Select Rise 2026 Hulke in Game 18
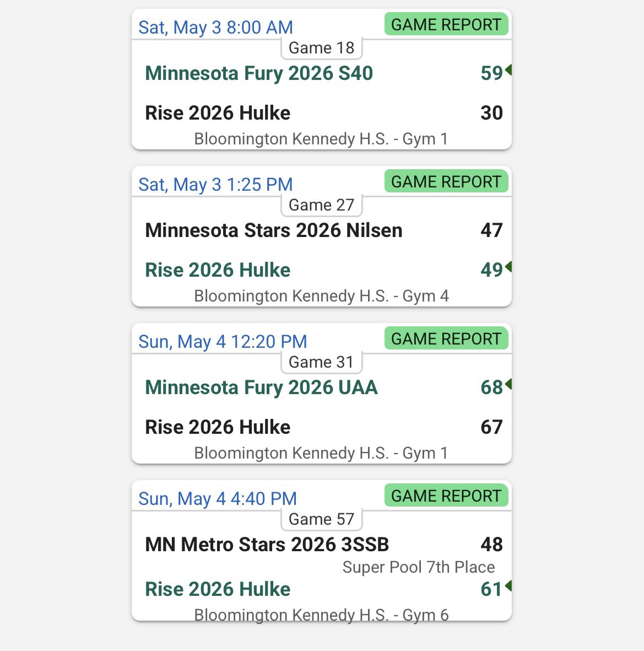This screenshot has width=644, height=651. [218, 113]
